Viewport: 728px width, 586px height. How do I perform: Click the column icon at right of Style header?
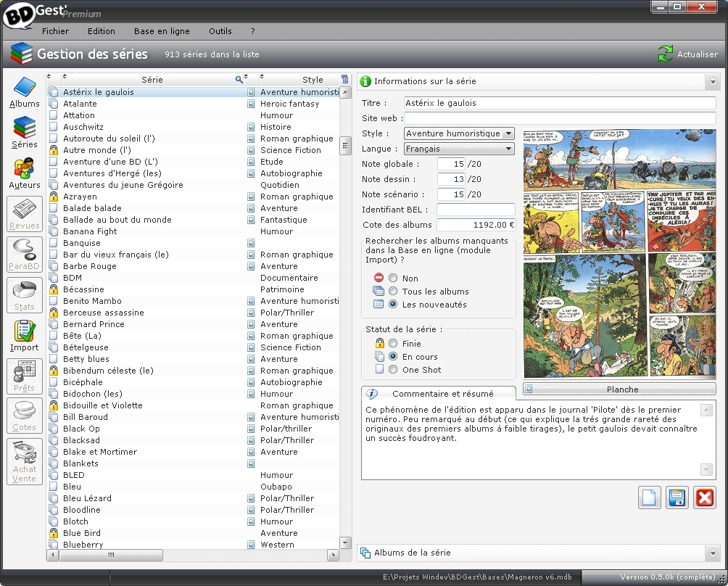(x=344, y=79)
